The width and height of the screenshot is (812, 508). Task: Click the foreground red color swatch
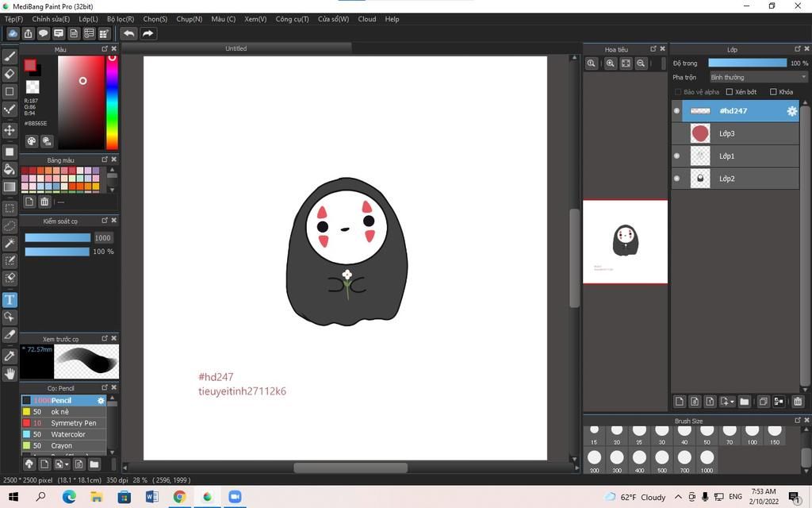(x=30, y=65)
